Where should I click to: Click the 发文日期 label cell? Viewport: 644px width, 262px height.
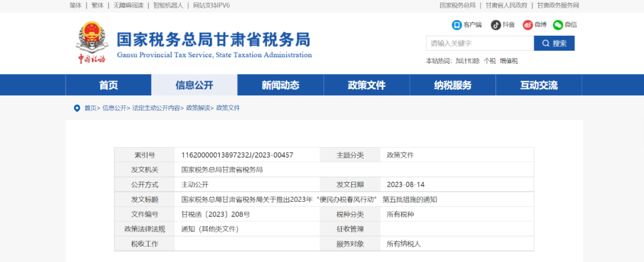point(351,185)
